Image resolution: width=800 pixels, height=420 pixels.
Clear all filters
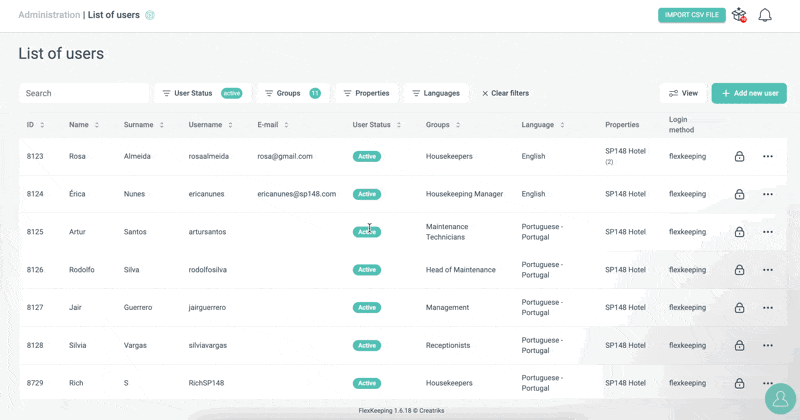coord(505,93)
